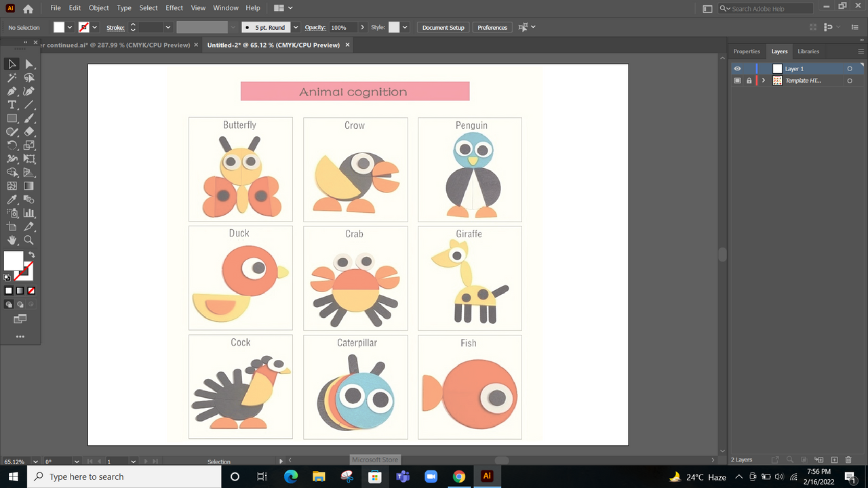Select the Line Segment tool
868x488 pixels.
point(29,104)
